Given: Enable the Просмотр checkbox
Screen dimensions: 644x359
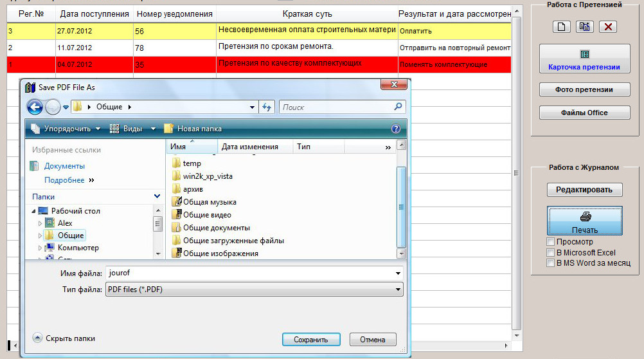Looking at the screenshot, I should (x=551, y=242).
